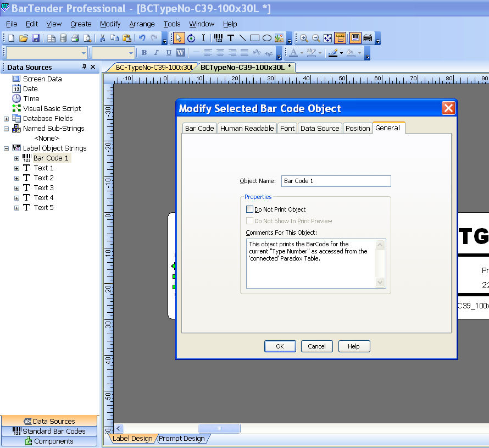Toggle align right text alignment

232,53
